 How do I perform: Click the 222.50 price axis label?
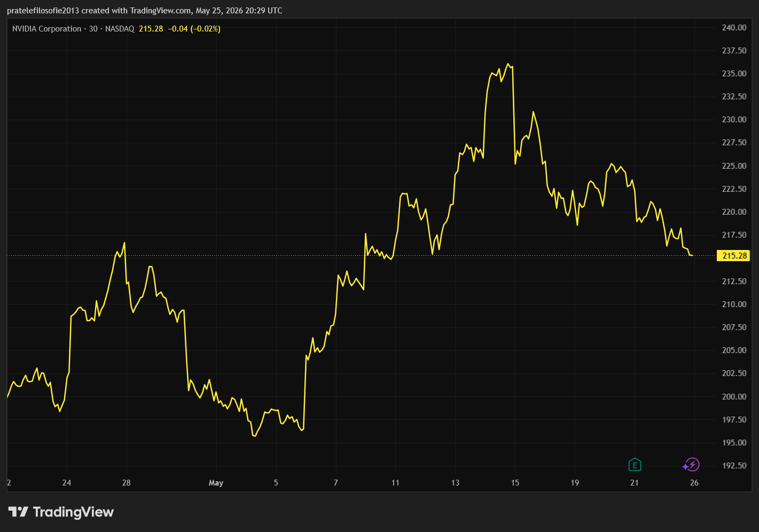(734, 189)
